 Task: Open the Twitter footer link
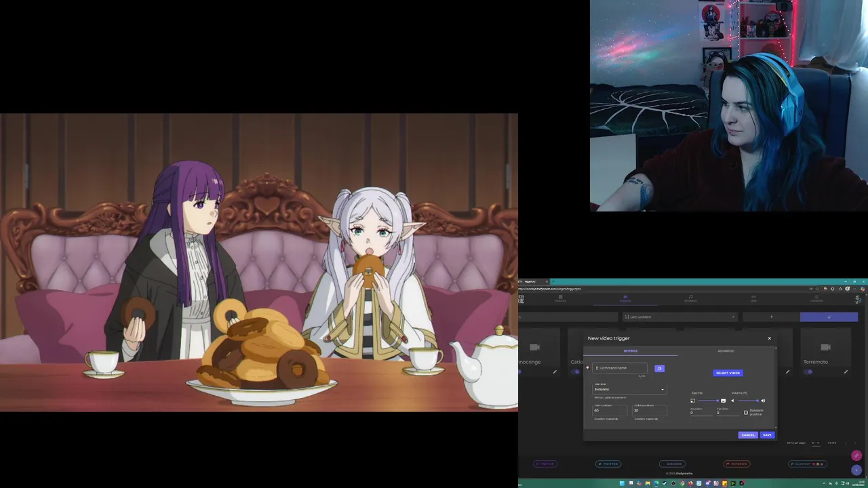pos(608,464)
